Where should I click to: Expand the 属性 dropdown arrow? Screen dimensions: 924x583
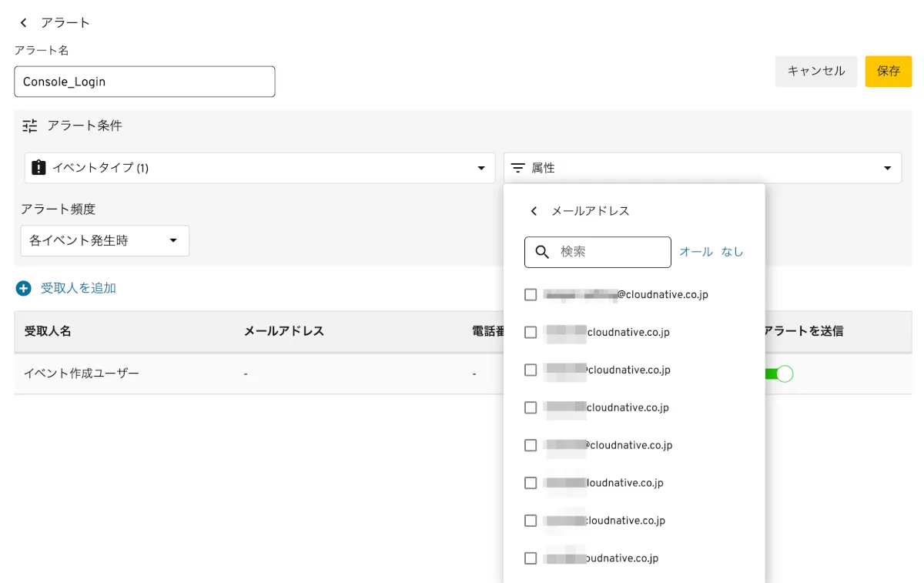click(887, 168)
